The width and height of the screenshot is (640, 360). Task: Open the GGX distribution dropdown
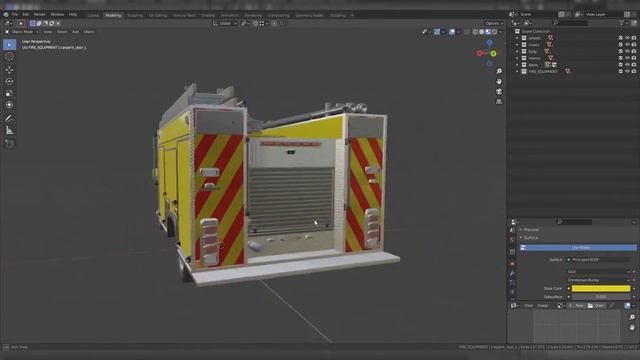coord(599,272)
